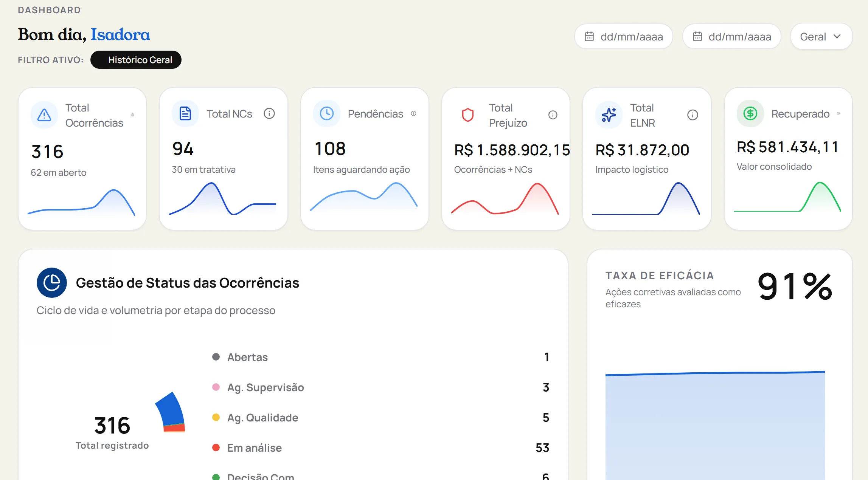The height and width of the screenshot is (480, 868).
Task: Click the calendar icon in the second date field
Action: click(697, 37)
